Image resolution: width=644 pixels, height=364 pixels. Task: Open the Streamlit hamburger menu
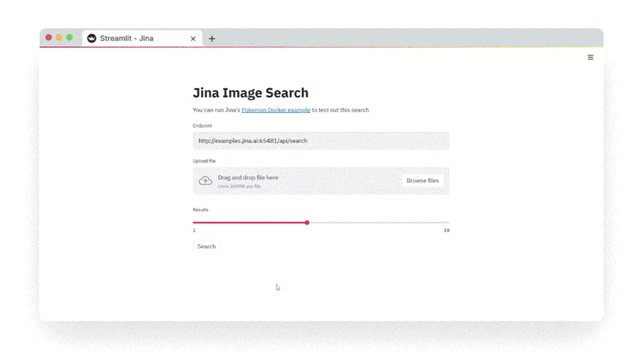[x=590, y=57]
